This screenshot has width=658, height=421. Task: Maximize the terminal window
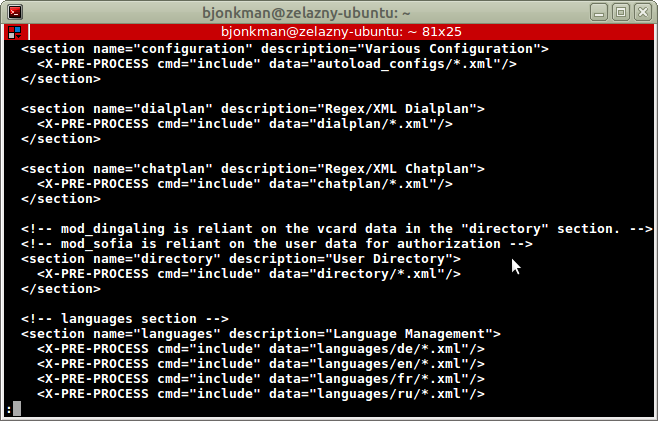click(619, 12)
